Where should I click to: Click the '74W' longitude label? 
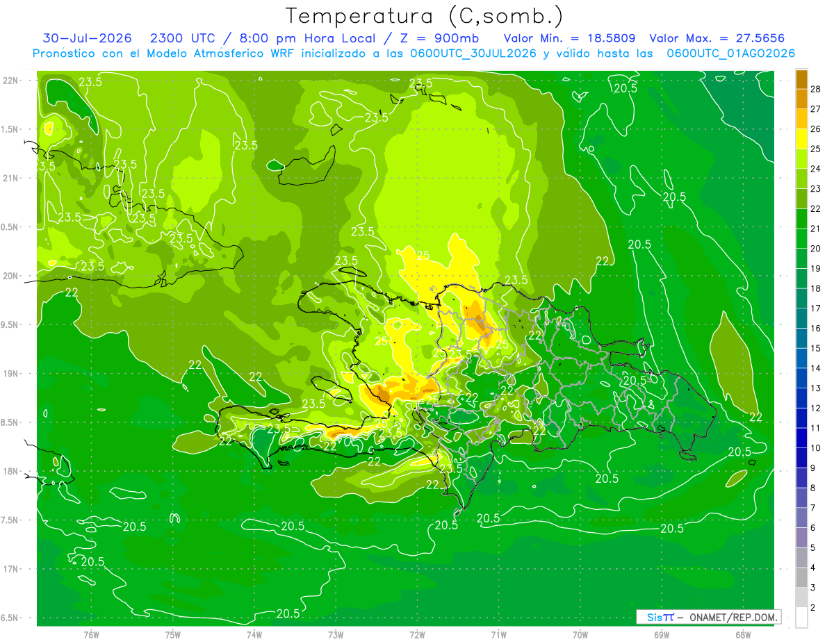254,634
